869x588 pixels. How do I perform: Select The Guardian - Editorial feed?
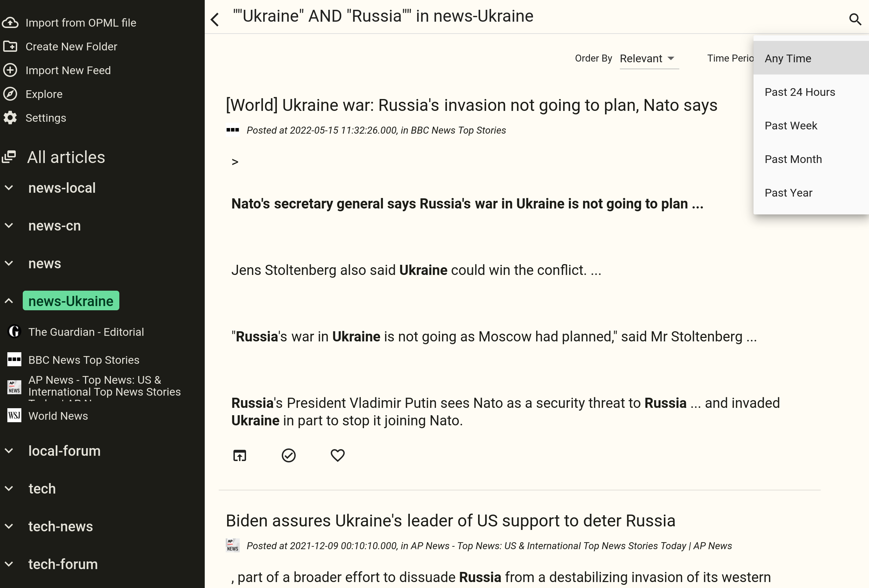[x=86, y=332]
